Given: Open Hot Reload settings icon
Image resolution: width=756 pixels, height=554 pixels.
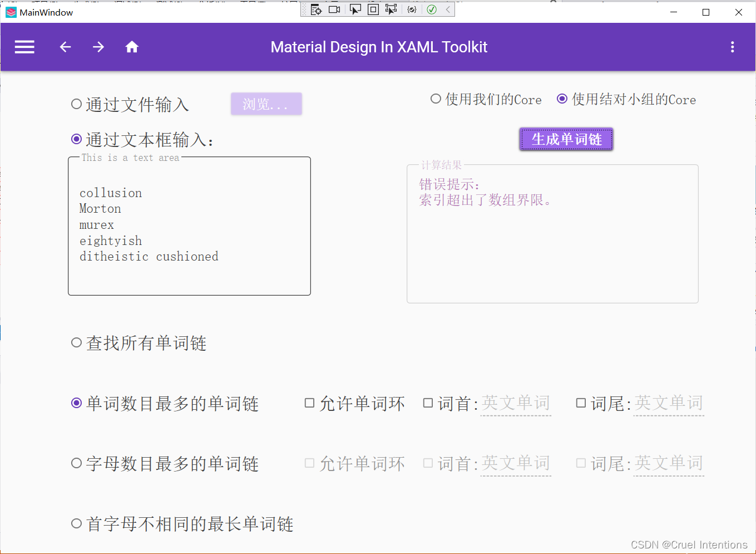Looking at the screenshot, I should [412, 9].
